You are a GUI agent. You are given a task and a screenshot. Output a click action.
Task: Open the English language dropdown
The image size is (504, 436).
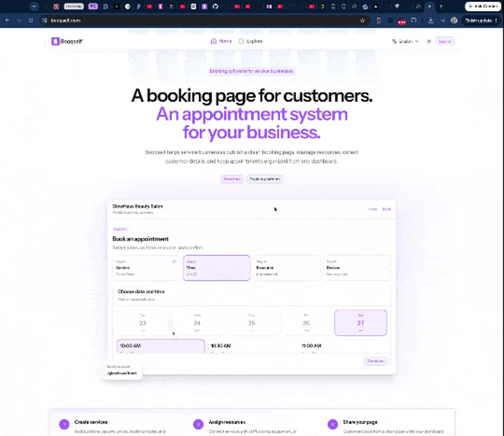pos(405,41)
